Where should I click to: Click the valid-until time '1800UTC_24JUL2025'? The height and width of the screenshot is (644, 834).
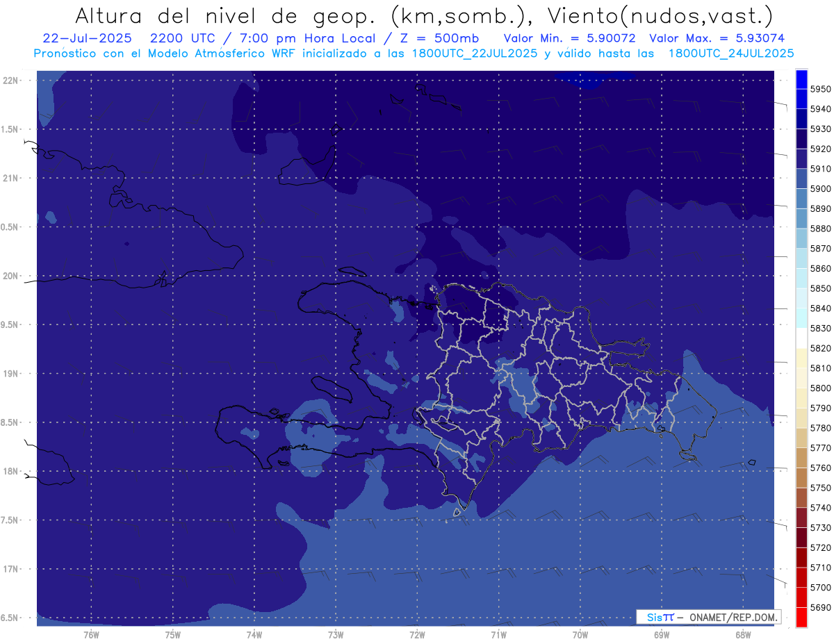pos(730,53)
